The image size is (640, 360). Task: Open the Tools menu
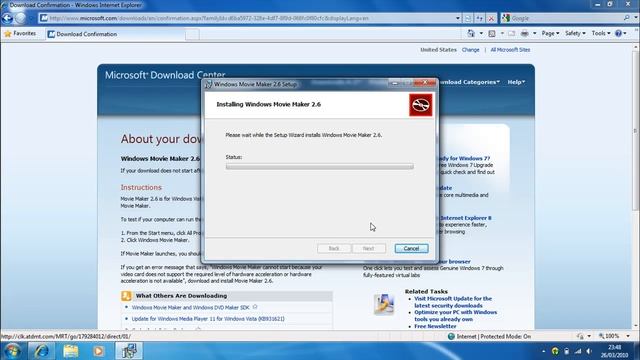click(x=601, y=33)
